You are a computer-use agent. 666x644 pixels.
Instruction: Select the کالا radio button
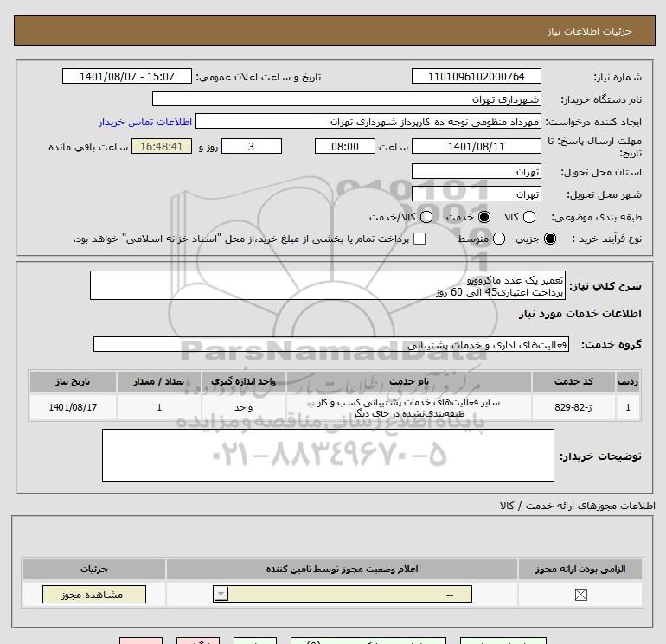tap(528, 217)
